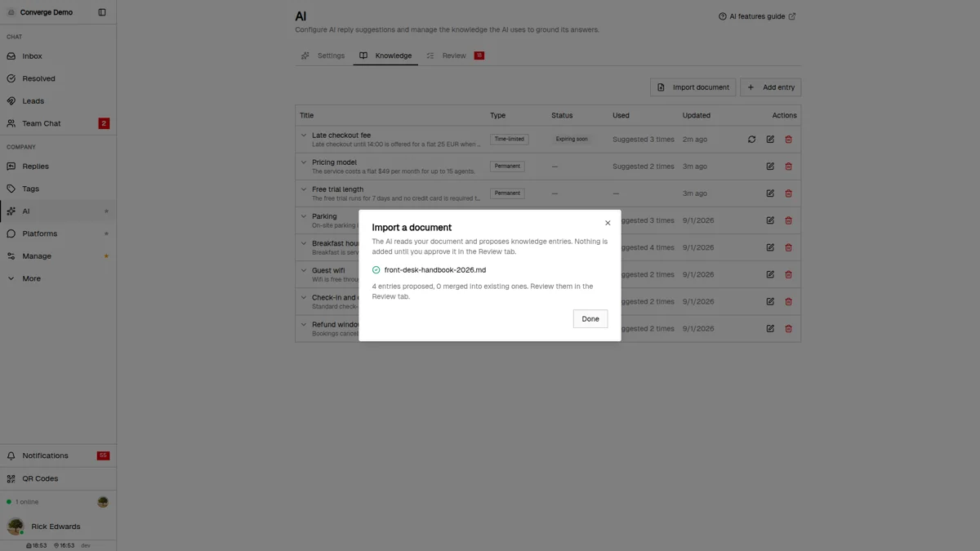Click Import document button
This screenshot has width=980, height=551.
click(x=693, y=87)
